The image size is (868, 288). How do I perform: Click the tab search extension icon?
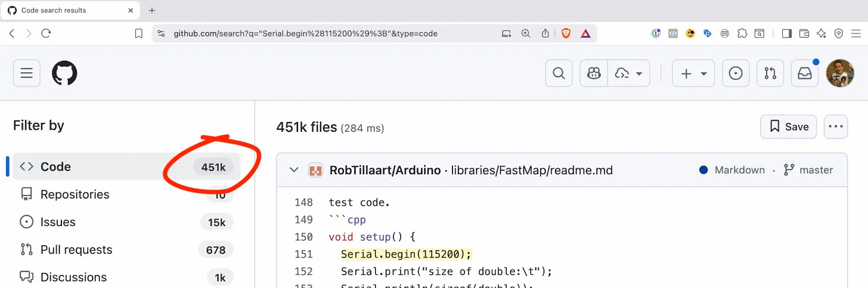point(759,33)
